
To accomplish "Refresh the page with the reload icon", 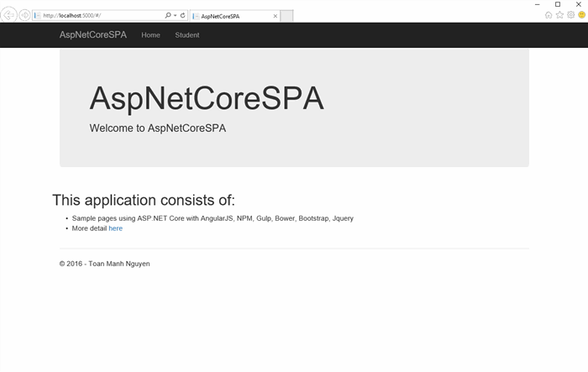I will [182, 15].
